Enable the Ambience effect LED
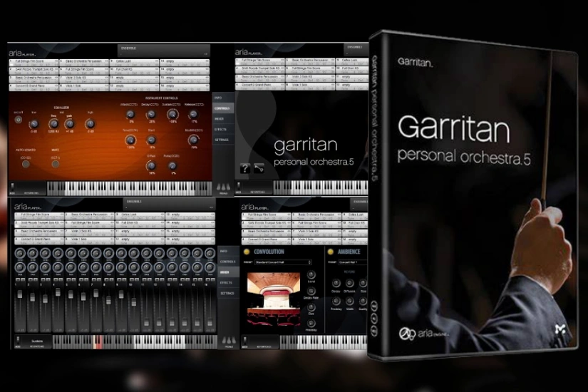Image resolution: width=588 pixels, height=392 pixels. (331, 252)
